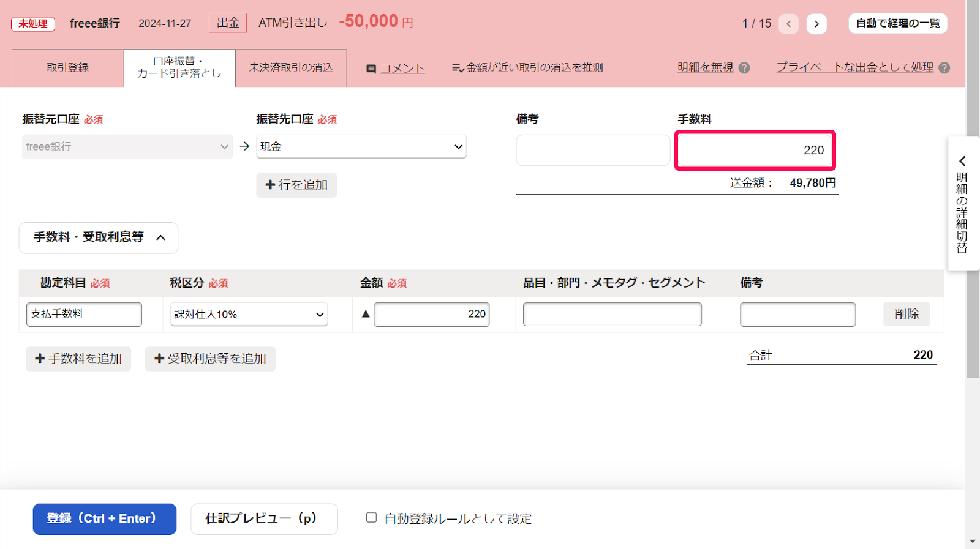Click the scrollbar down arrow
Viewport: 980px width, 549px height.
point(973,542)
